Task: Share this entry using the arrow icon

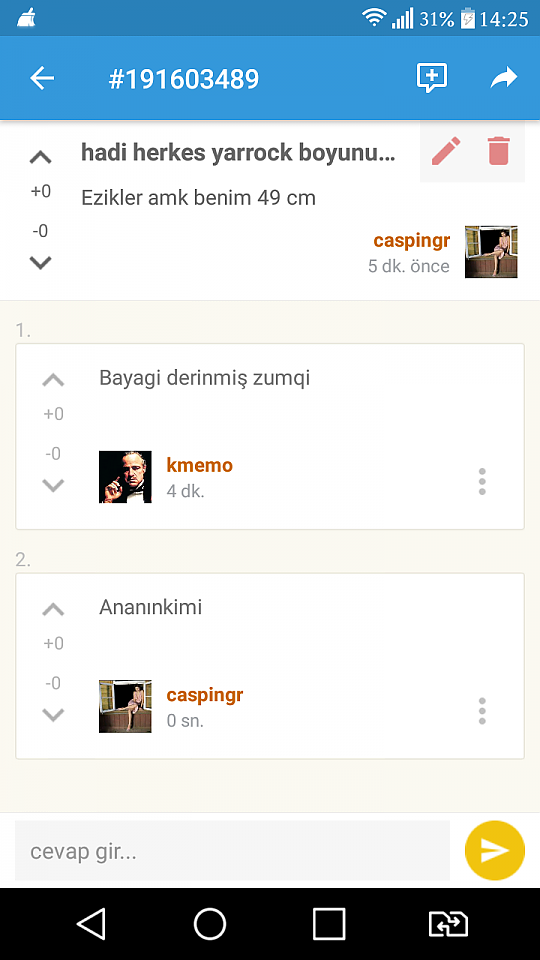Action: click(x=504, y=78)
